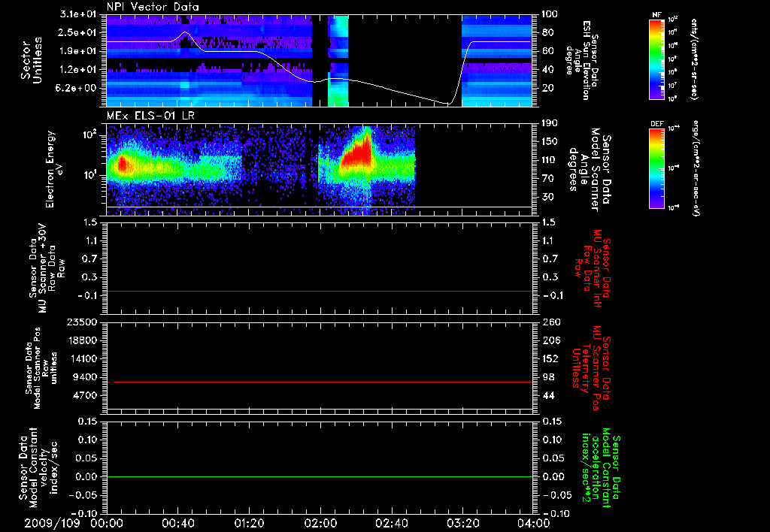Click the "-0.10" left-axis velocity tick label
This screenshot has height=532, width=770.
pyautogui.click(x=84, y=513)
